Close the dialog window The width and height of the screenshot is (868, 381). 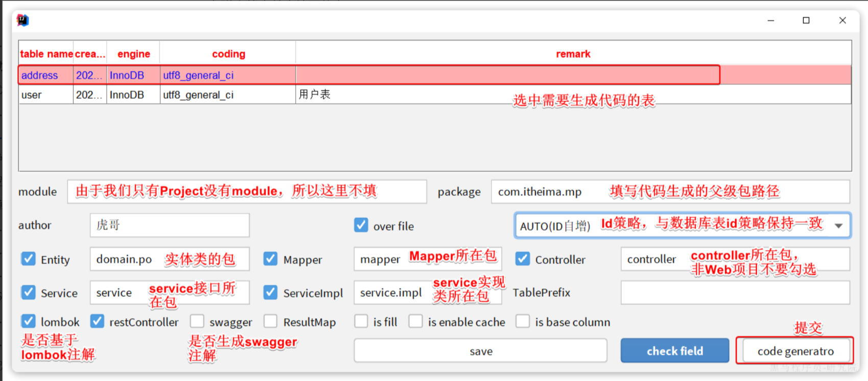(x=842, y=20)
